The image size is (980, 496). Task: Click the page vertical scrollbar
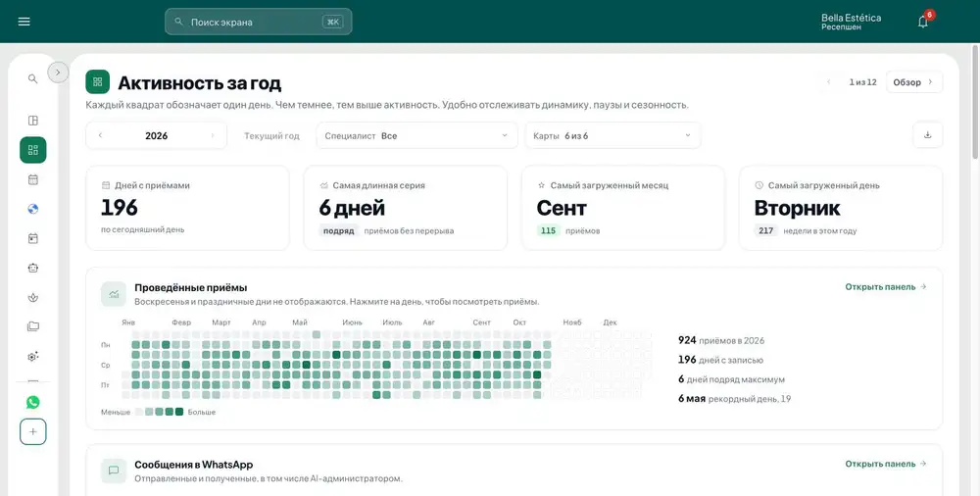tap(976, 103)
